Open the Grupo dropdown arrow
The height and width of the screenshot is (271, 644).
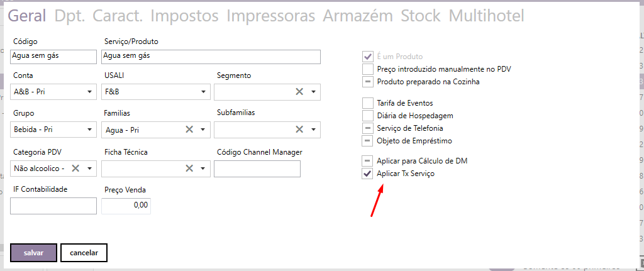pos(90,131)
